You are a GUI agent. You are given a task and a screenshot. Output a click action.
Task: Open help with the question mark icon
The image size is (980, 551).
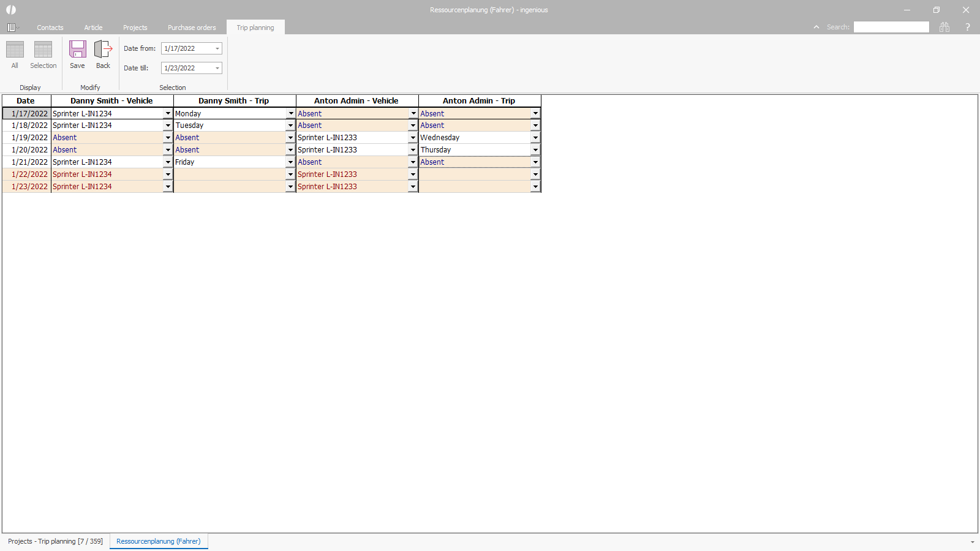(x=968, y=27)
